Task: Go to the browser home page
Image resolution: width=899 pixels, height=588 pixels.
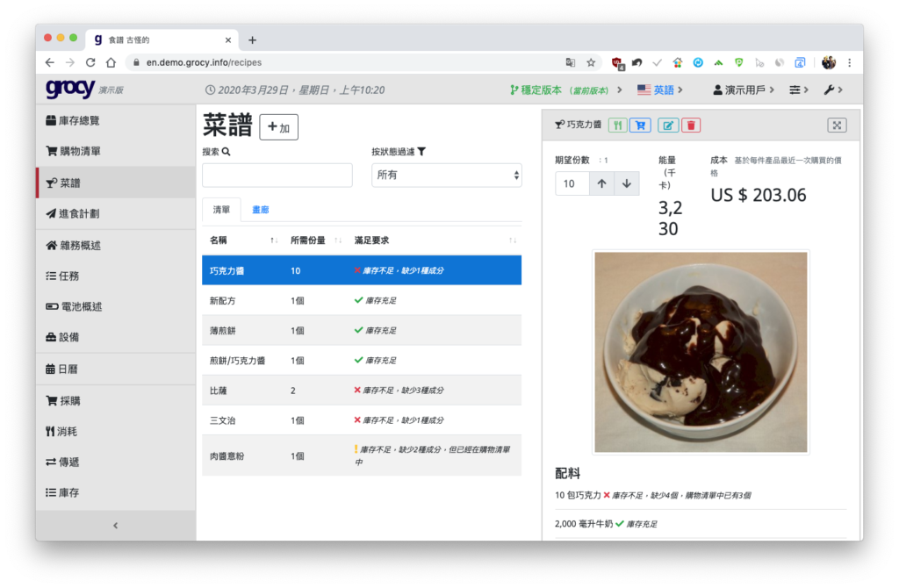Action: pos(111,62)
